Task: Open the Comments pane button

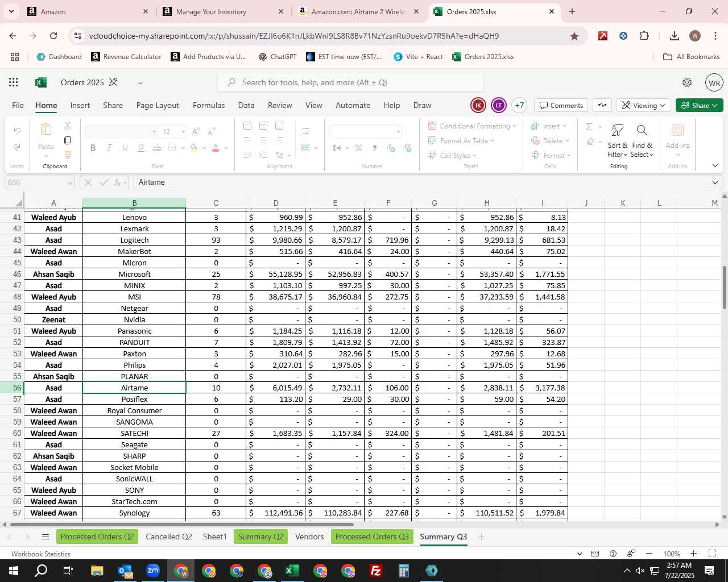Action: [561, 105]
